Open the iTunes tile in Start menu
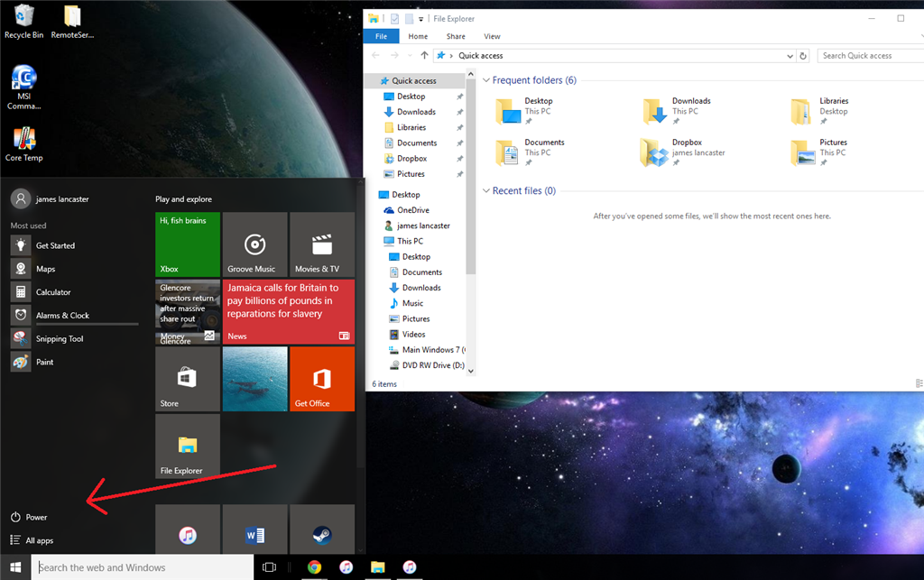924x580 pixels. 188,529
